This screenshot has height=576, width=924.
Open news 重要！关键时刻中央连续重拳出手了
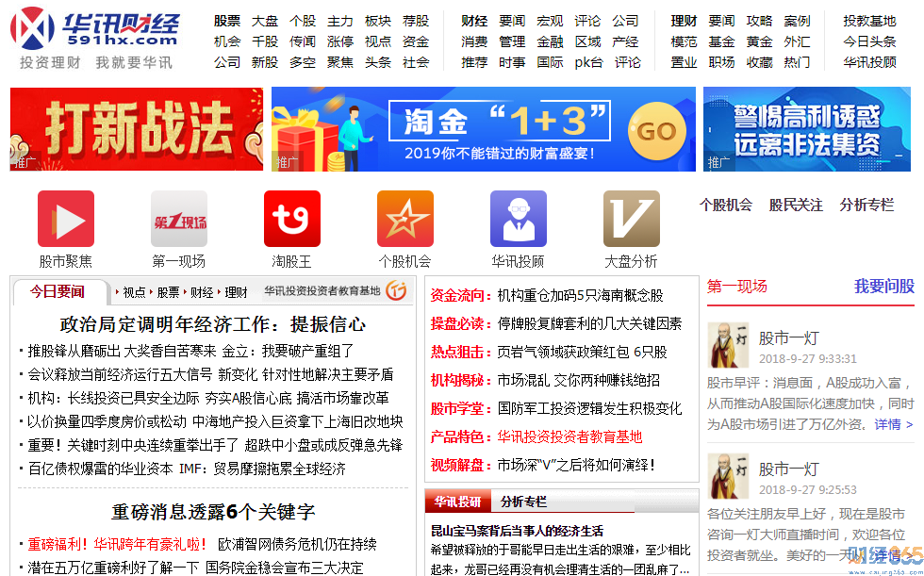click(133, 445)
